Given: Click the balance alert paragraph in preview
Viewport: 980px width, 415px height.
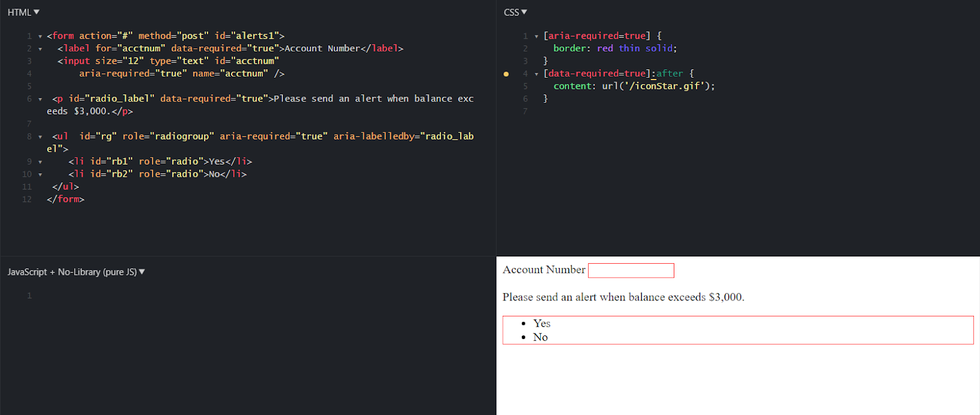Looking at the screenshot, I should (x=623, y=297).
